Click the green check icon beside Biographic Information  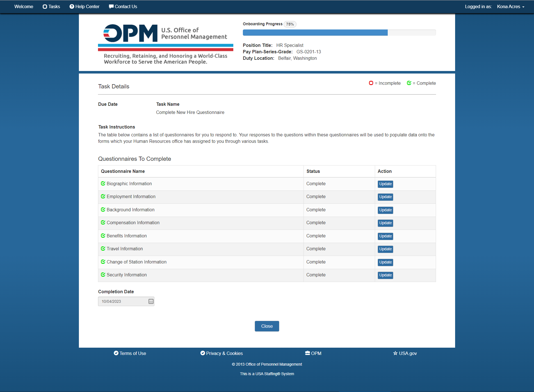pos(103,184)
